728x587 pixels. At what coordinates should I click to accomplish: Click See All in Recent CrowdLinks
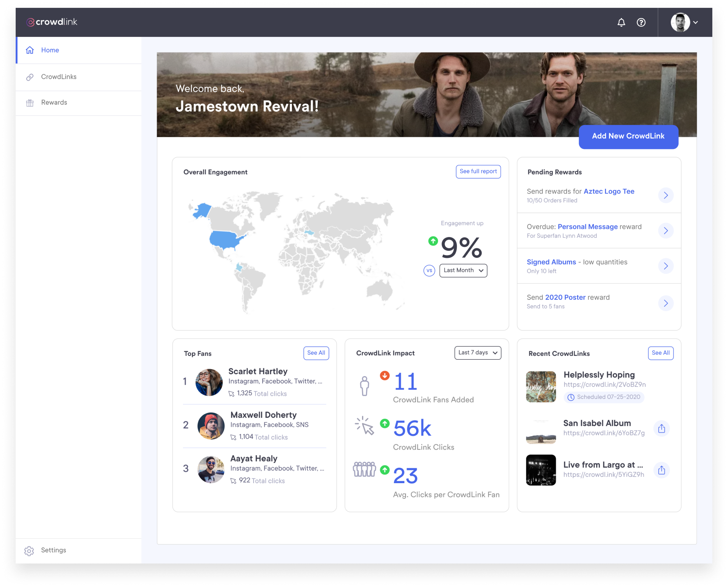click(661, 353)
